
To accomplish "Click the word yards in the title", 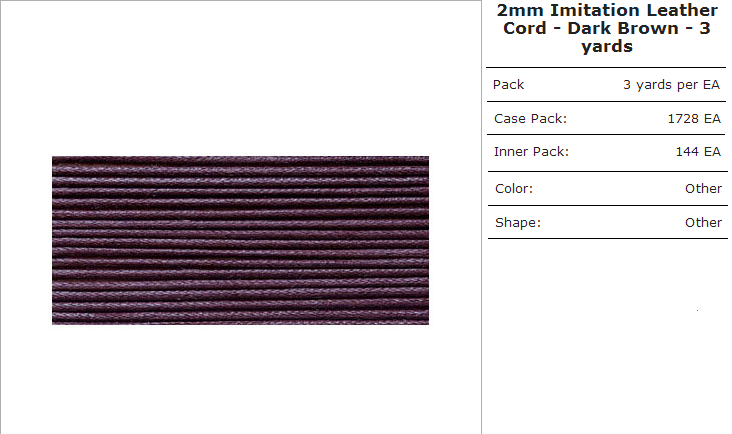I will coord(607,46).
